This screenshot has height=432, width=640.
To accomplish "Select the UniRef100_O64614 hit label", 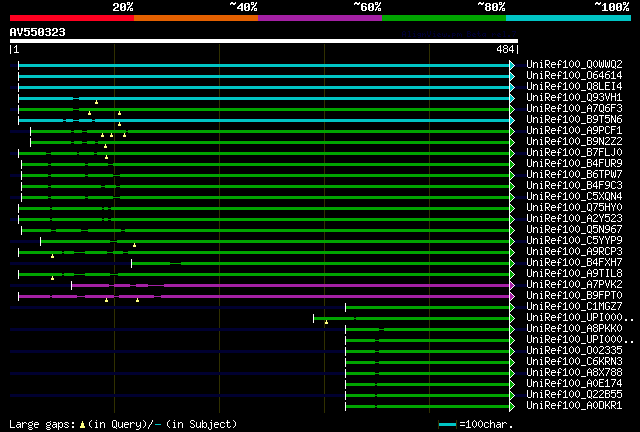I will coord(574,76).
